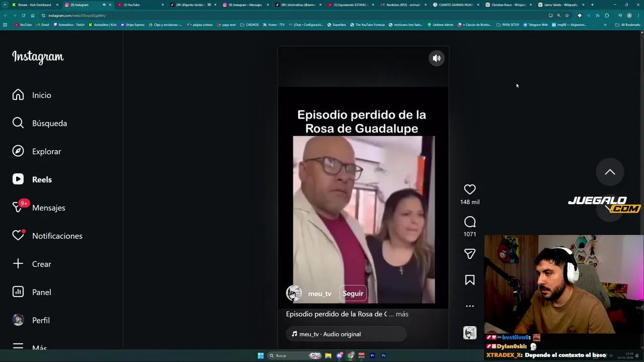644x362 pixels.
Task: Open the audio thumbnail below the options icon
Action: 469,333
